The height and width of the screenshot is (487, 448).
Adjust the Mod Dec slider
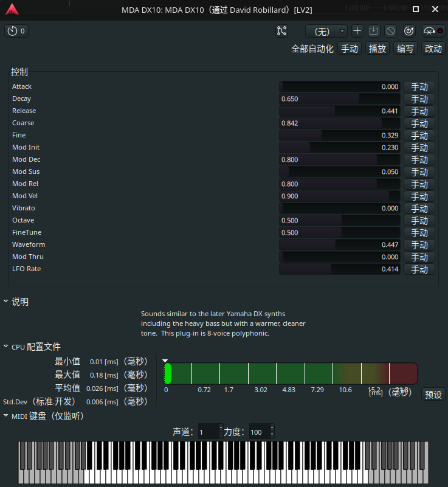pyautogui.click(x=340, y=159)
